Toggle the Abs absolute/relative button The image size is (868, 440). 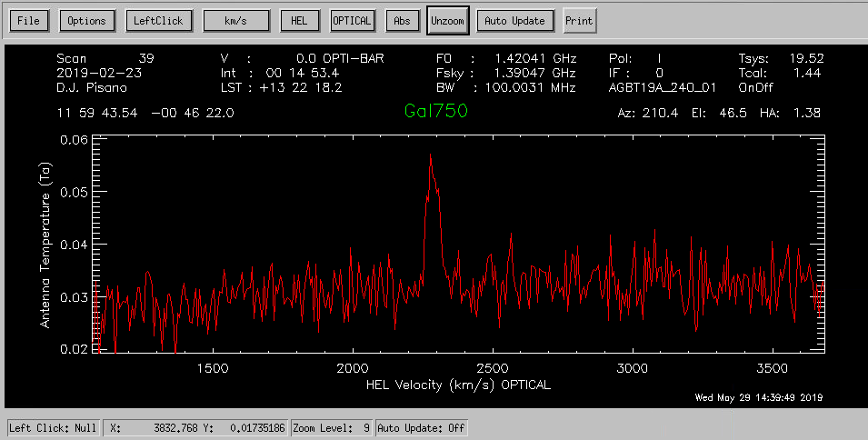tap(401, 21)
